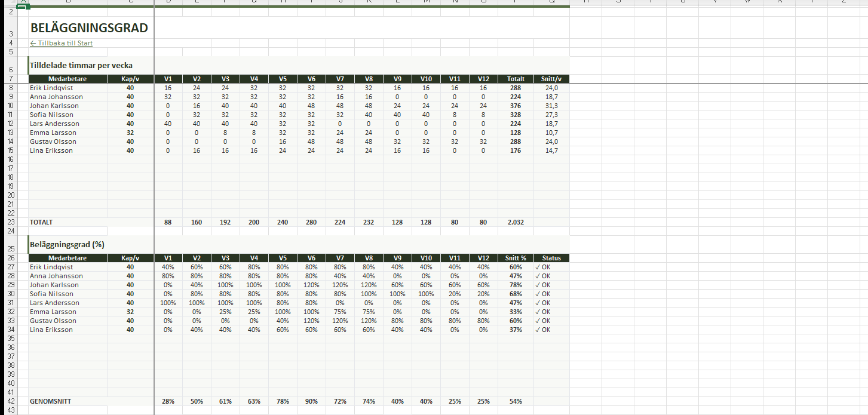Select Sofia Nilsson's 68% average cell

pos(516,294)
